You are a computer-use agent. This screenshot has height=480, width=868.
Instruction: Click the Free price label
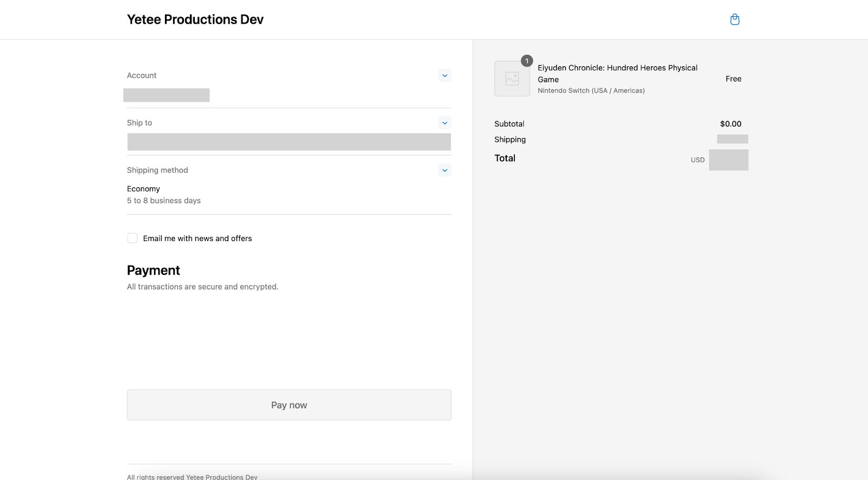click(733, 79)
